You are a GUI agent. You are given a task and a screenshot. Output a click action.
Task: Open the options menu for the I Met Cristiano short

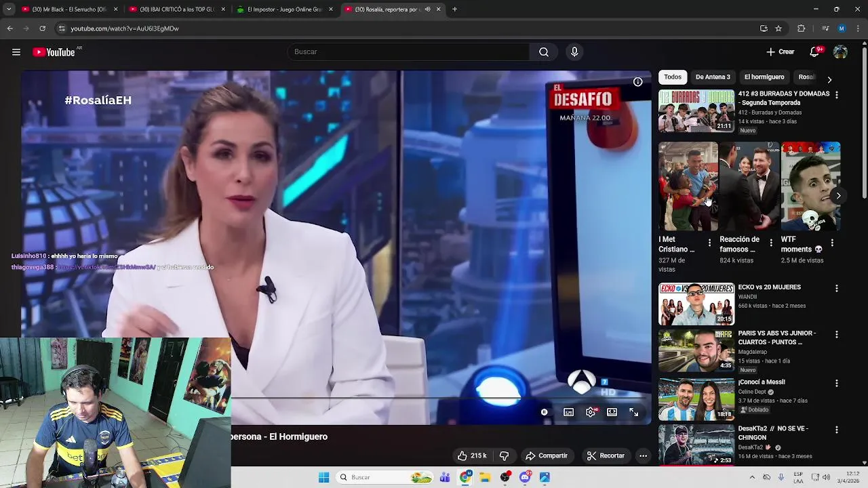point(710,243)
